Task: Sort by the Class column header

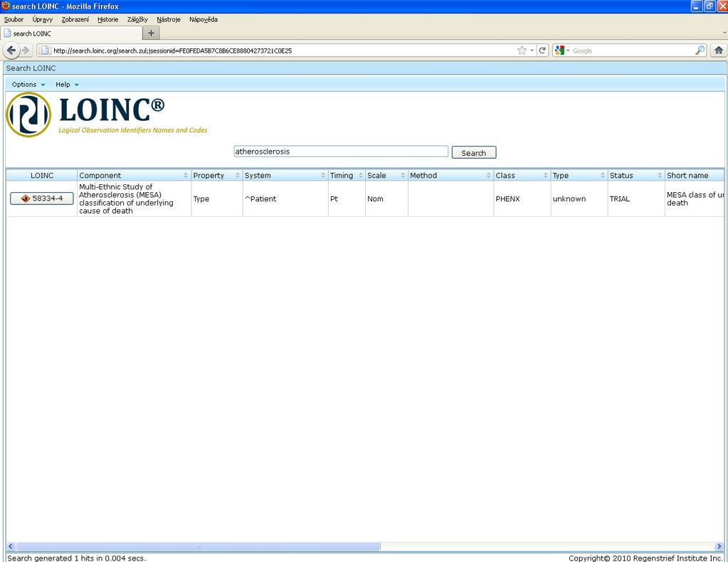Action: click(x=522, y=176)
